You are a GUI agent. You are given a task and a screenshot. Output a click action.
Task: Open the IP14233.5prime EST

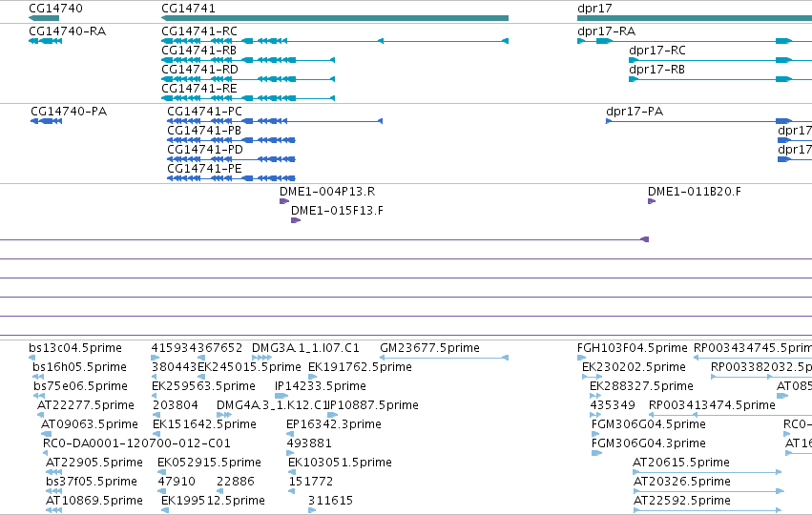point(321,386)
